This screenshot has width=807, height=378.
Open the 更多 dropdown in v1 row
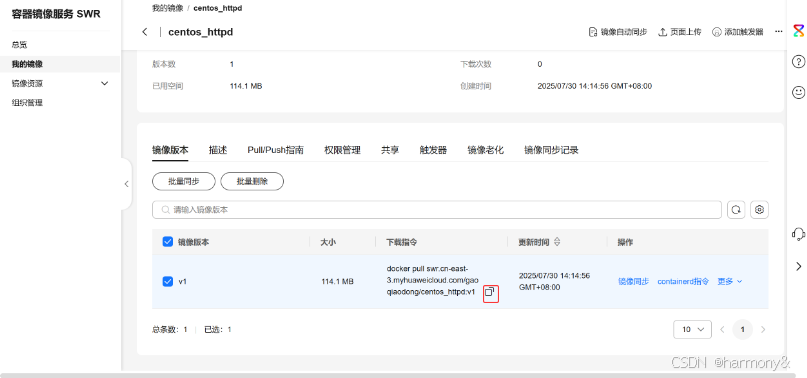pyautogui.click(x=730, y=281)
